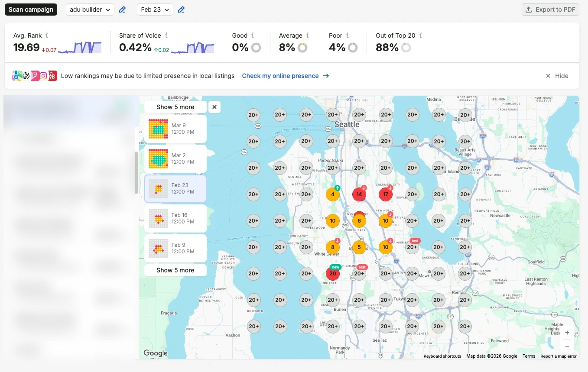
Task: Zoom in on the map
Action: click(x=567, y=333)
